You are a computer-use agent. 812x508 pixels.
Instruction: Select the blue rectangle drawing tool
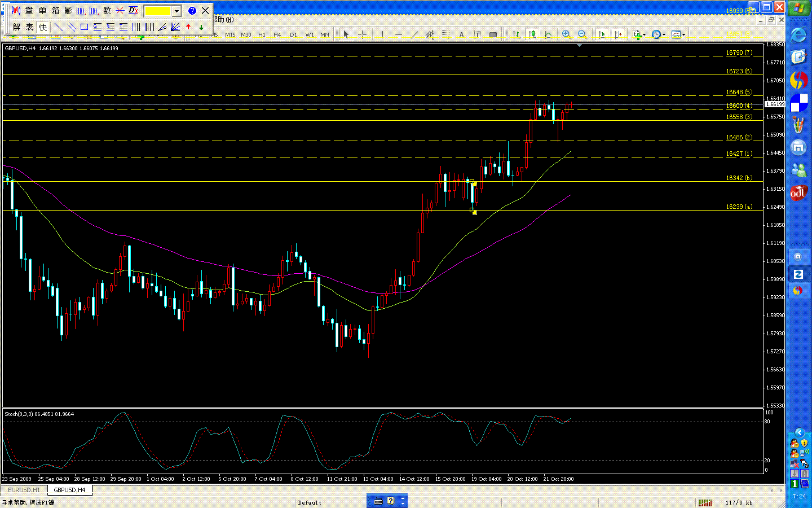[x=84, y=27]
